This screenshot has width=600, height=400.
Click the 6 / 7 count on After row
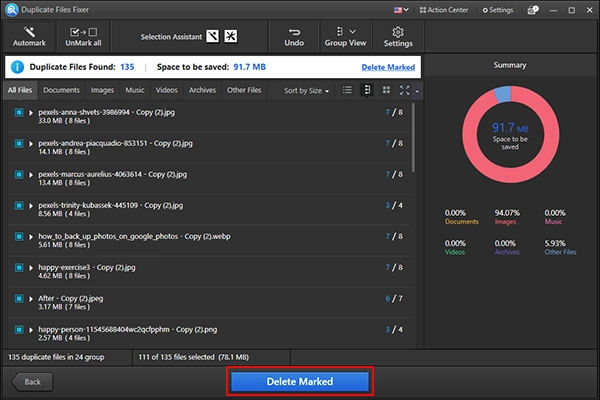(394, 299)
